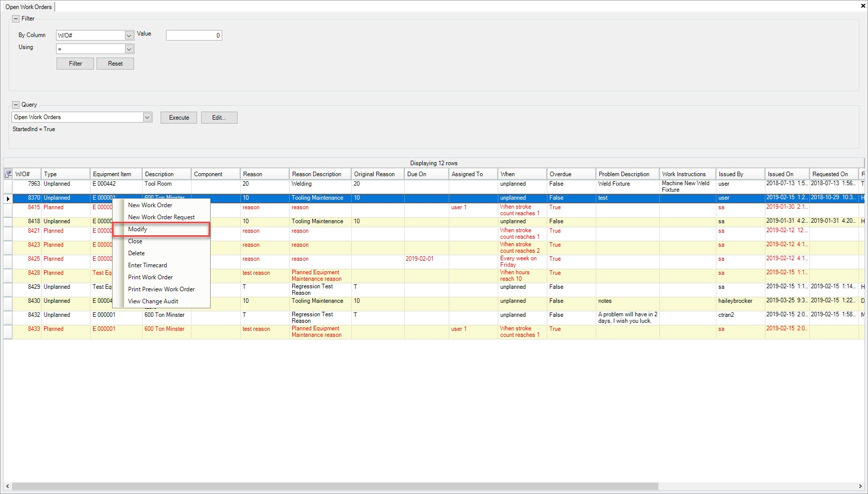Select Close in the context menu
Screen dimensions: 868x494
click(x=161, y=241)
